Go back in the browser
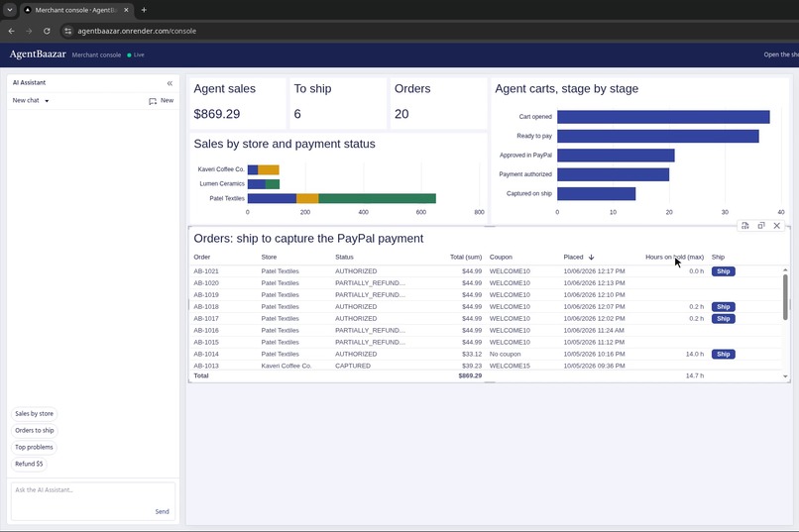Viewport: 799px width, 532px height. pos(11,31)
